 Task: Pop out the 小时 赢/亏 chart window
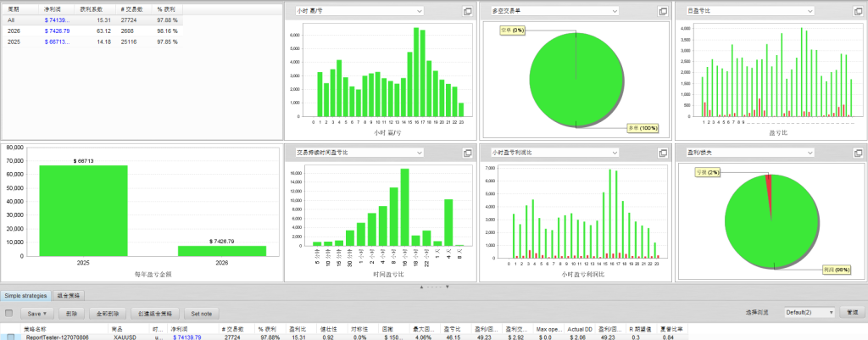pyautogui.click(x=468, y=11)
